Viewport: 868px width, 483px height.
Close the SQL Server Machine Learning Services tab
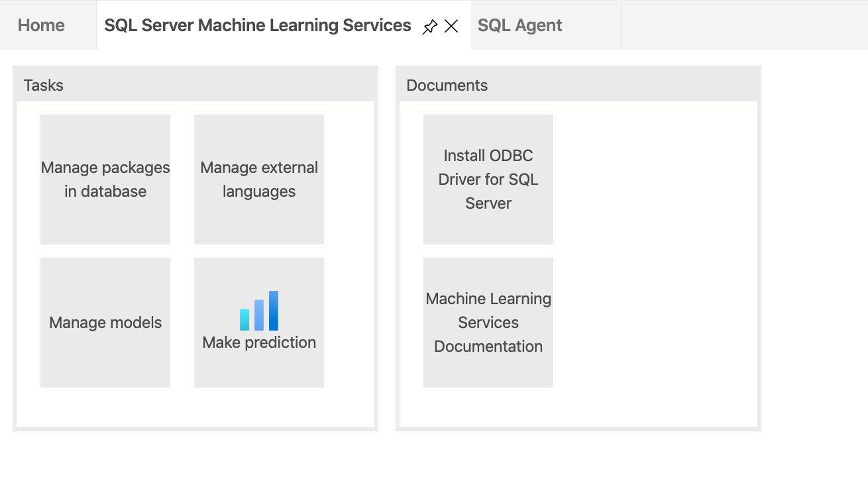(x=451, y=26)
